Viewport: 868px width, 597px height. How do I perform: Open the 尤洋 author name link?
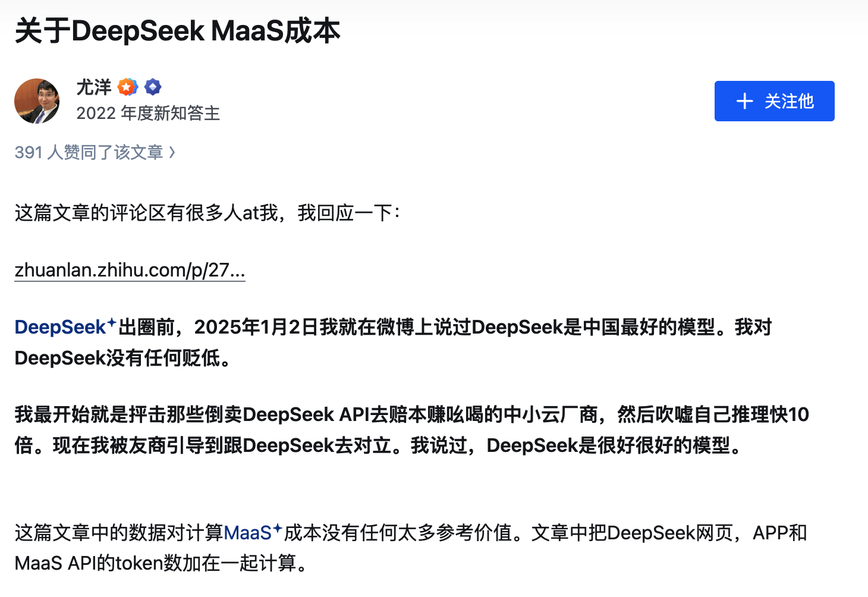pos(94,87)
